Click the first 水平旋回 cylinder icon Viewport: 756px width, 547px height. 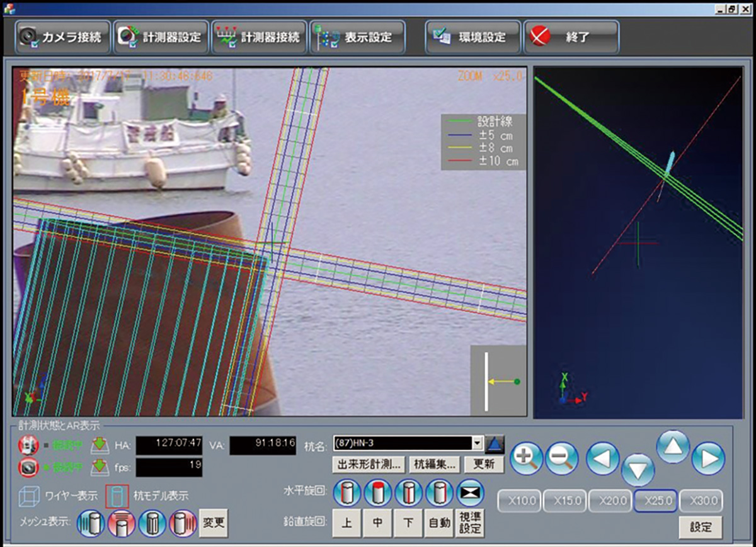point(346,492)
